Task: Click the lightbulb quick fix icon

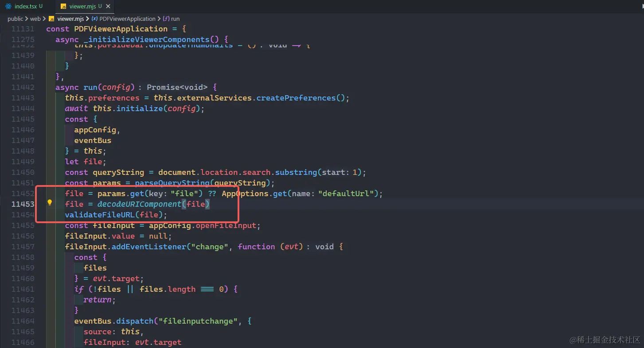Action: 49,203
